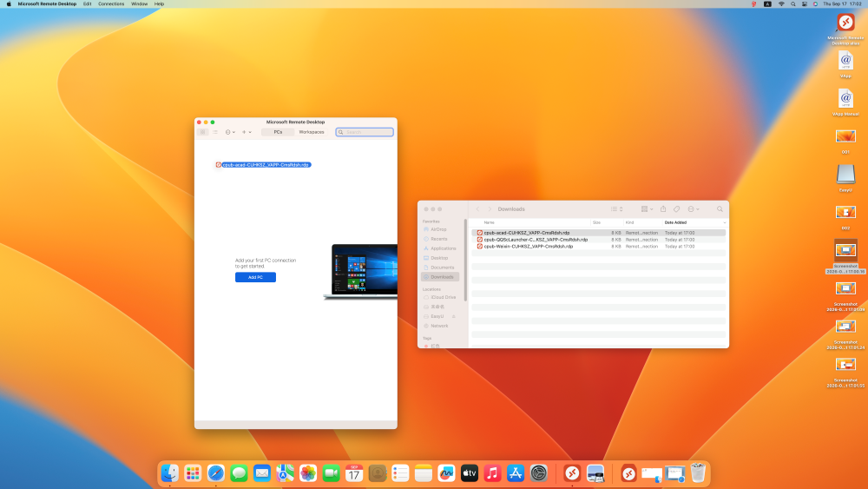
Task: Open Recents in Finder sidebar
Action: pos(439,239)
